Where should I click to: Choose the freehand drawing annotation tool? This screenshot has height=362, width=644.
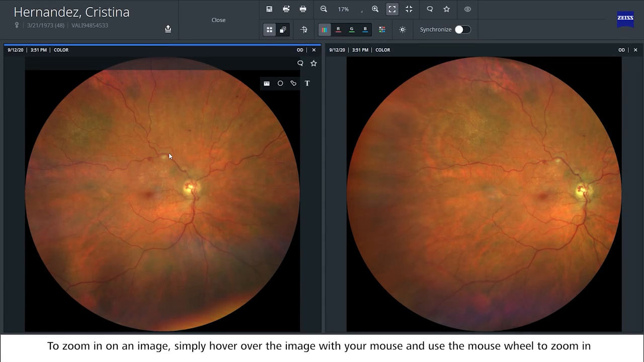pyautogui.click(x=293, y=83)
